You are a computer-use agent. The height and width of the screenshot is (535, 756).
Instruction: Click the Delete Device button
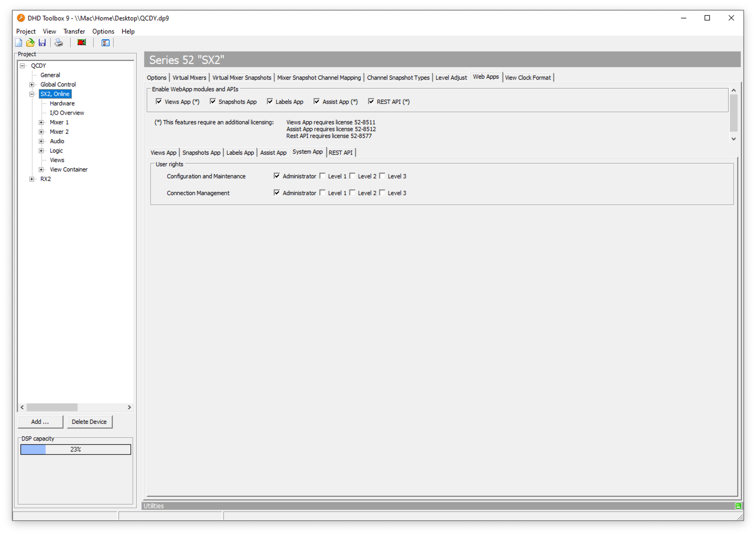pos(90,422)
